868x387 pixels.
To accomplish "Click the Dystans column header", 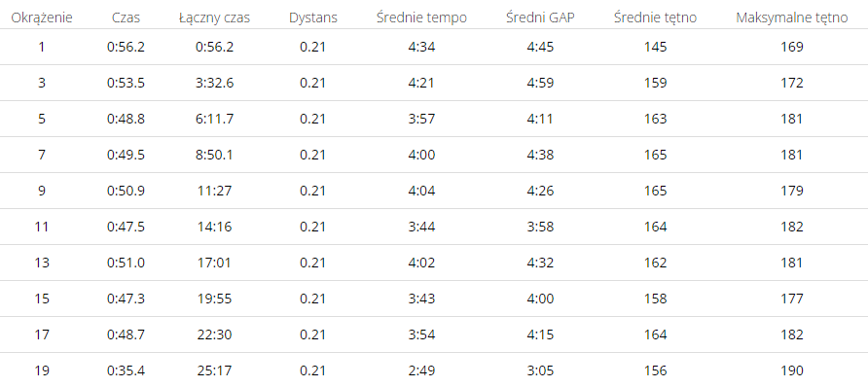I will [312, 18].
